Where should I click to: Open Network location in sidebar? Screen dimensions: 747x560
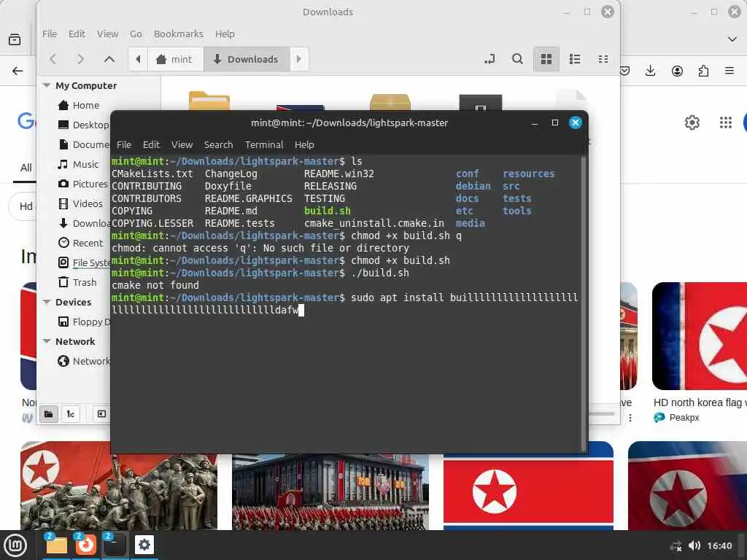83,361
